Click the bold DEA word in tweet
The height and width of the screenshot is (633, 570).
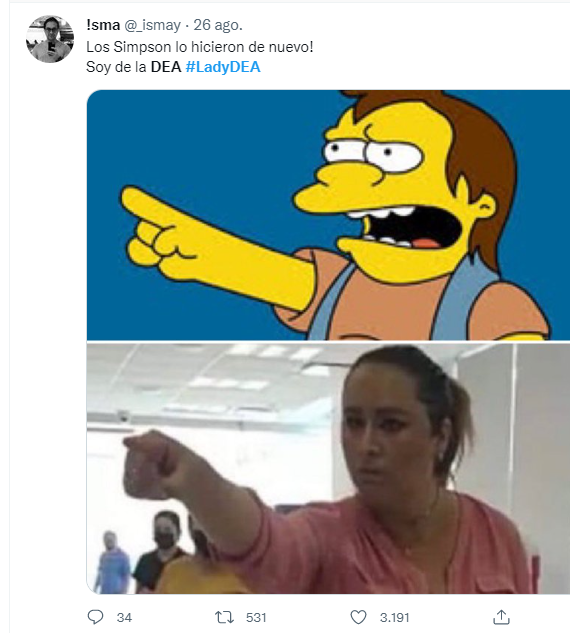[166, 67]
